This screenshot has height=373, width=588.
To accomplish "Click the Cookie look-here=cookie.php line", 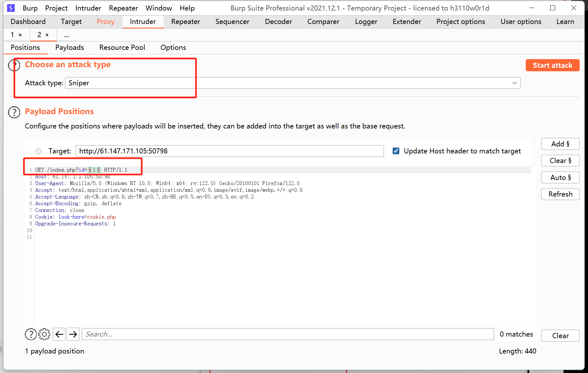I will click(75, 217).
